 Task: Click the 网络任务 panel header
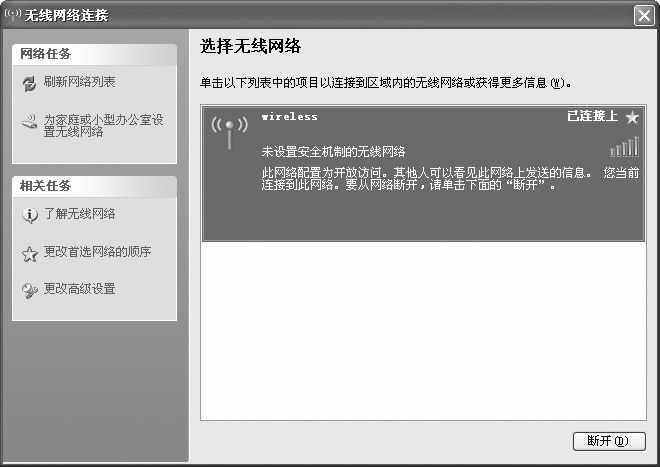tap(46, 54)
